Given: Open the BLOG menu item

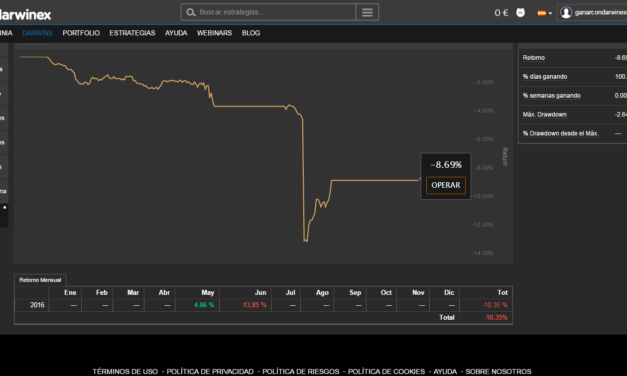Looking at the screenshot, I should point(251,33).
